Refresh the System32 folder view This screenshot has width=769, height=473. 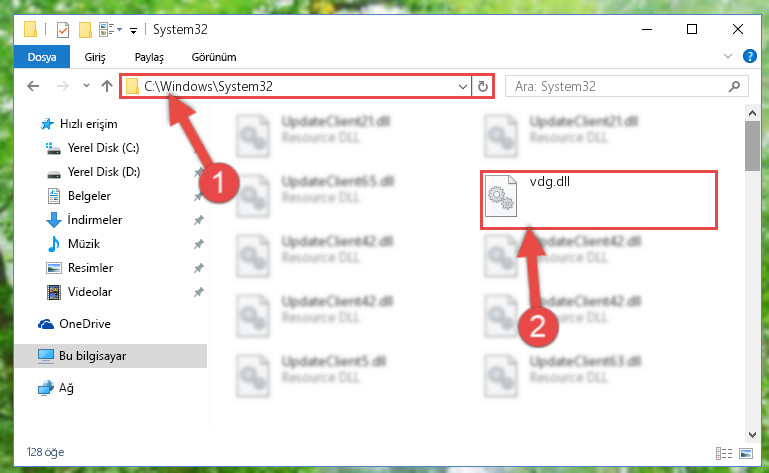[483, 87]
